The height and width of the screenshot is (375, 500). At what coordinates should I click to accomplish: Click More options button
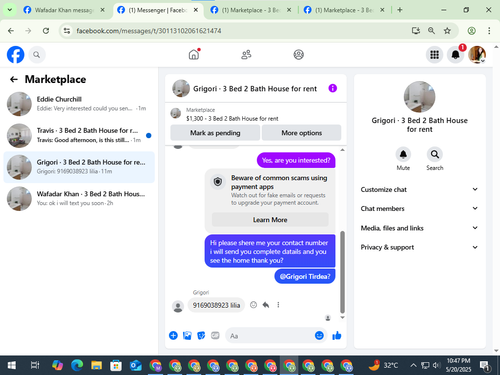(301, 133)
